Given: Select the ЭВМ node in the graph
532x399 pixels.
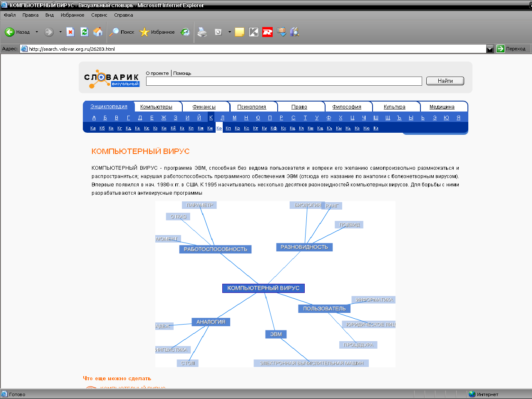Looking at the screenshot, I should pyautogui.click(x=276, y=334).
